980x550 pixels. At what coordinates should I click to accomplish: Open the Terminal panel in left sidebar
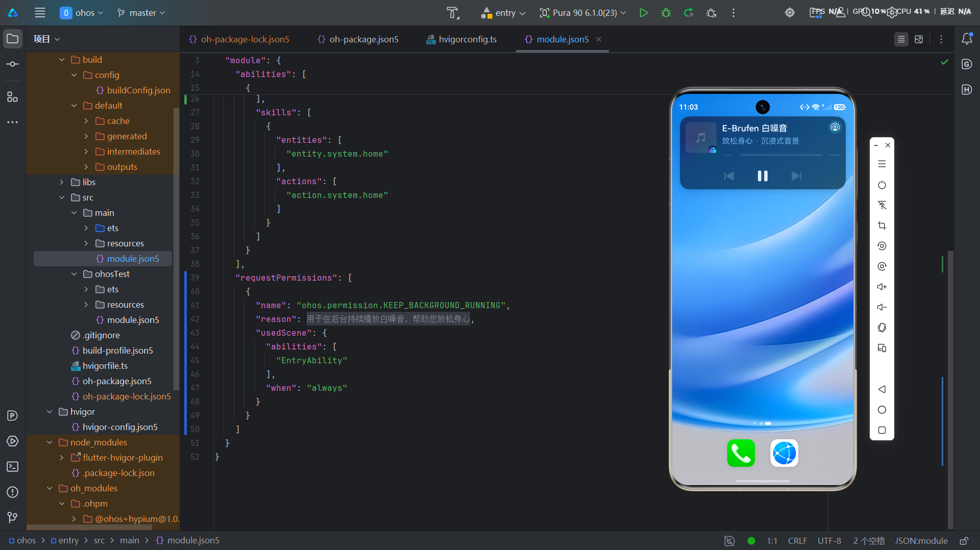point(13,466)
